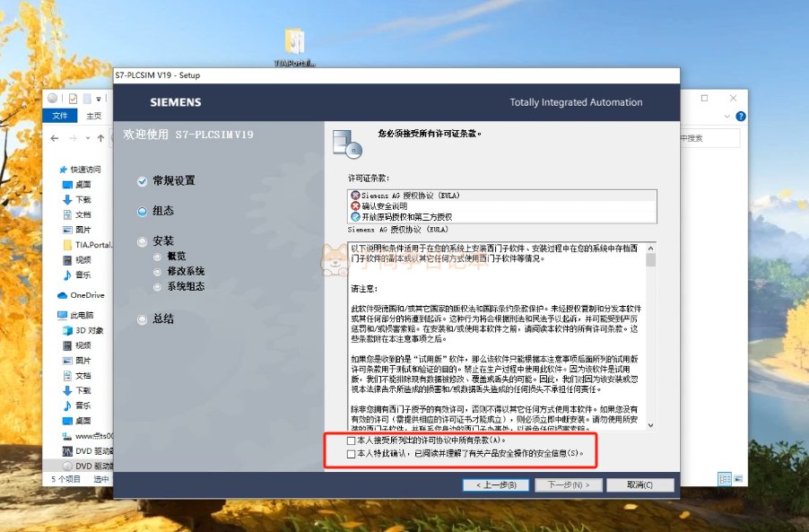Open the TIA.Portal folder in Explorer's navigation pane

pos(87,245)
